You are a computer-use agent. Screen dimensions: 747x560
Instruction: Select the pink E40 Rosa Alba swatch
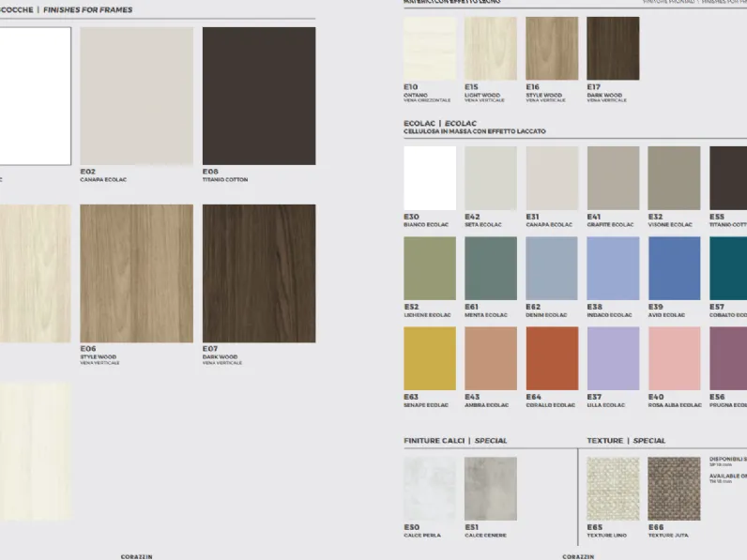[674, 358]
